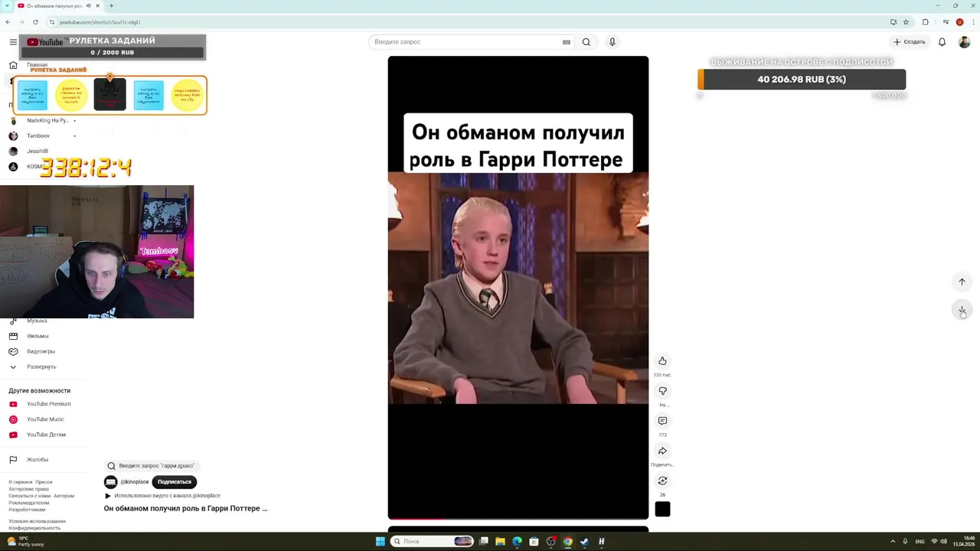The image size is (980, 551).
Task: Open the Разработчикам footer link
Action: pos(27,510)
